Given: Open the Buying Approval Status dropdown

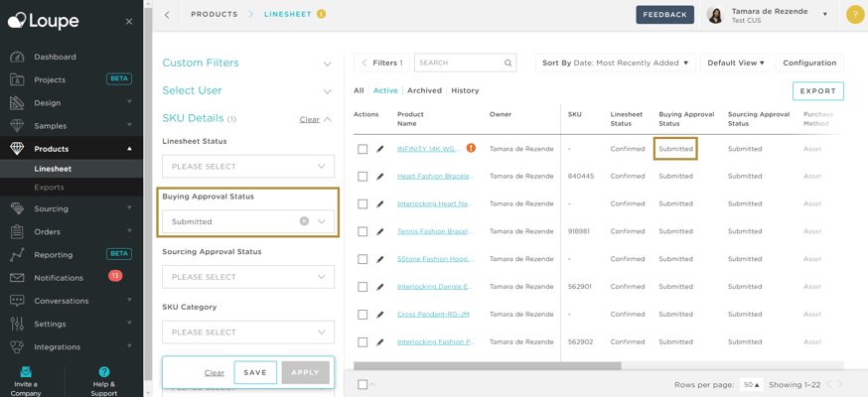Looking at the screenshot, I should [x=248, y=221].
